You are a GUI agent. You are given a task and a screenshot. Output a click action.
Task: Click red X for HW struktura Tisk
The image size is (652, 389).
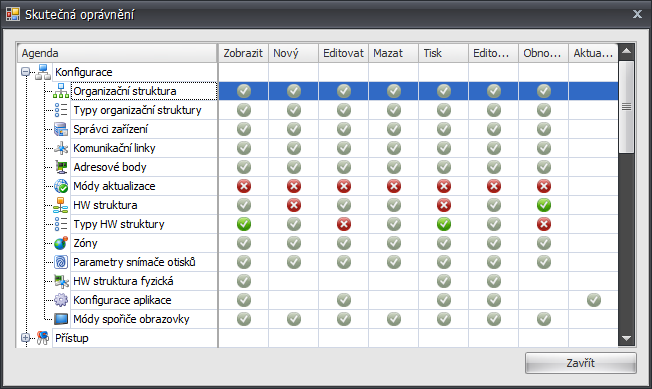[444, 205]
